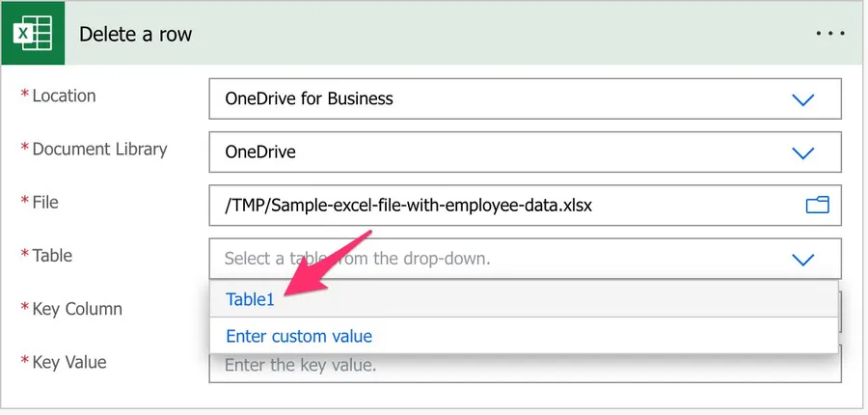Choose the Enter custom value option
This screenshot has width=868, height=415.
pyautogui.click(x=299, y=336)
